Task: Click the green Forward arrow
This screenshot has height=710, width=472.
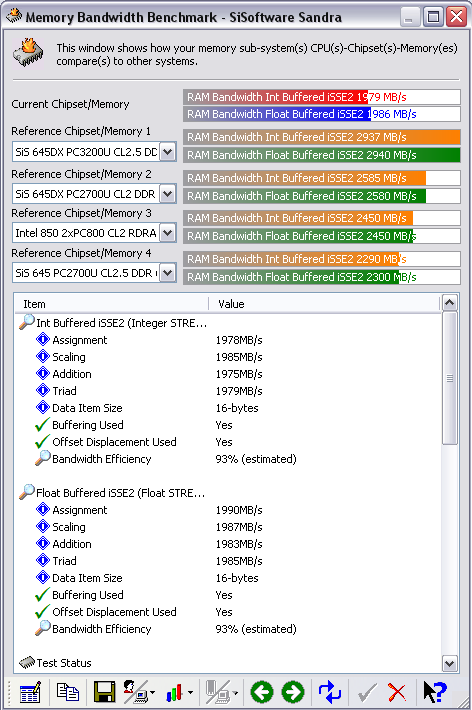Action: [x=293, y=692]
